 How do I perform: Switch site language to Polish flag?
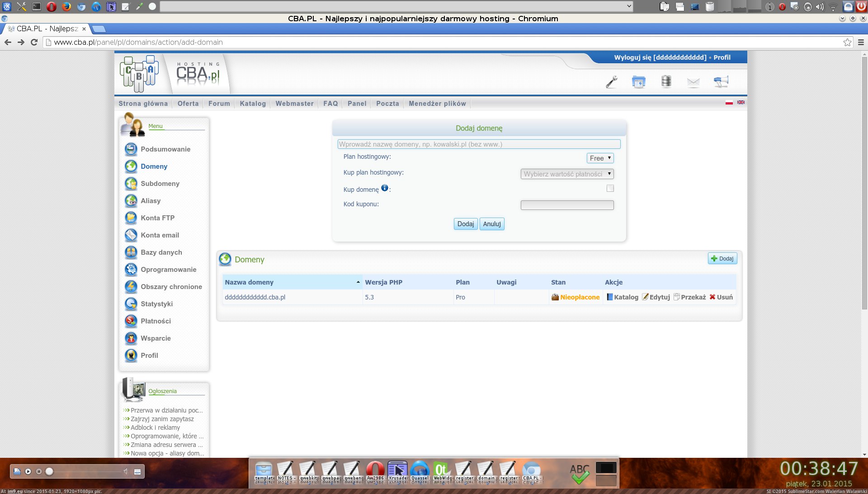pos(729,103)
